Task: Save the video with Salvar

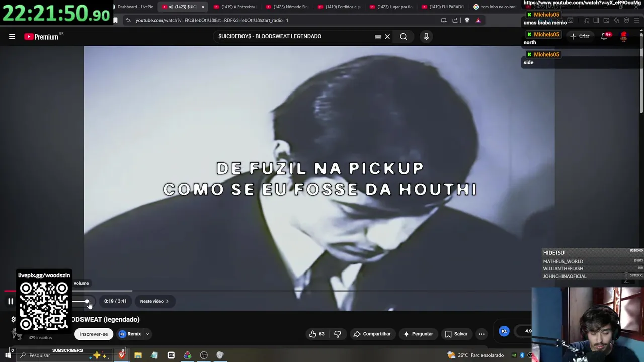Action: 456,334
